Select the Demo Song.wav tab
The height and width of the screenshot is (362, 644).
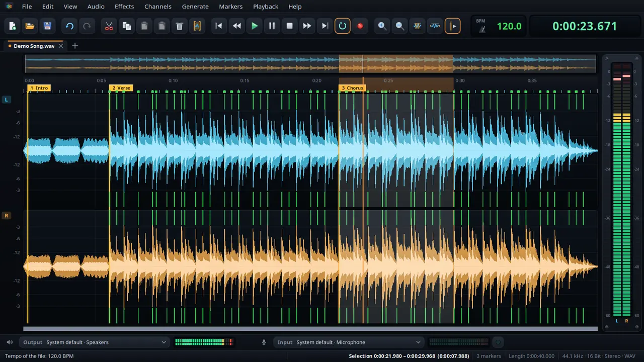[x=34, y=46]
